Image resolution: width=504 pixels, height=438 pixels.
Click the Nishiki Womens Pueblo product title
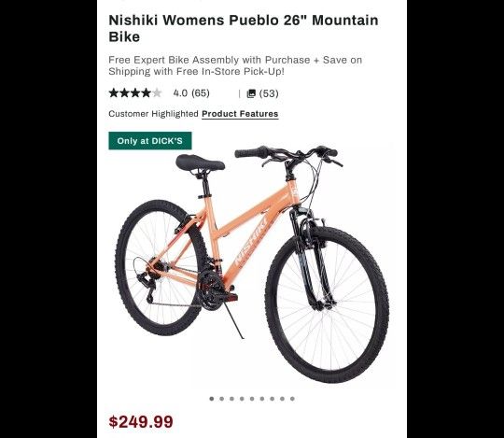pyautogui.click(x=244, y=28)
